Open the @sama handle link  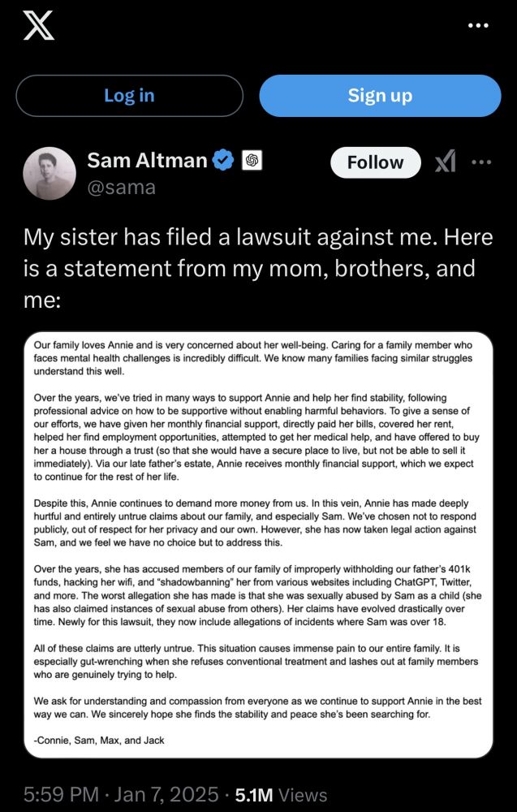pyautogui.click(x=121, y=188)
